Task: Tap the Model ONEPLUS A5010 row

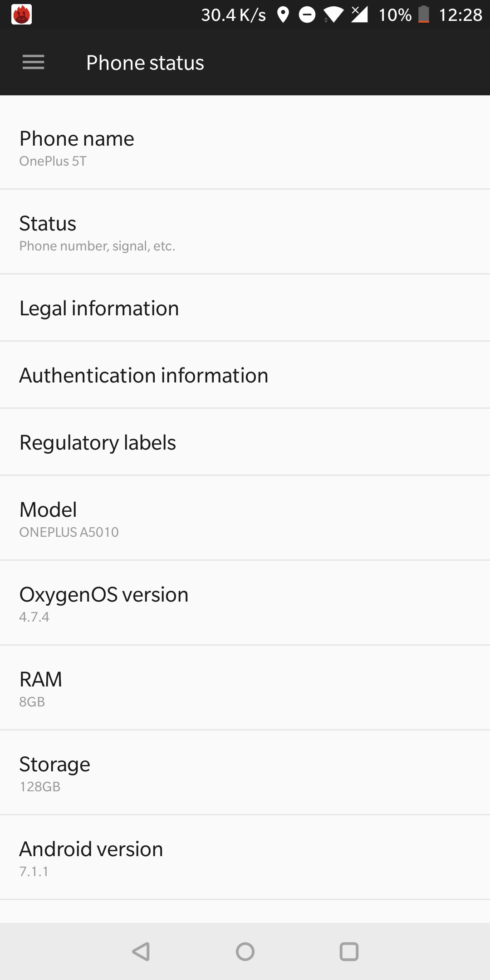Action: [x=245, y=518]
